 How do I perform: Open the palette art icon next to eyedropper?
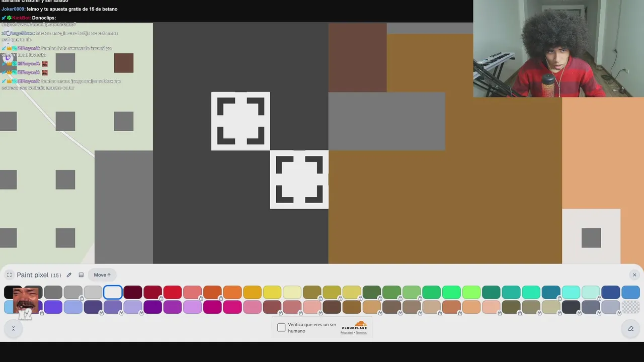[x=81, y=275]
